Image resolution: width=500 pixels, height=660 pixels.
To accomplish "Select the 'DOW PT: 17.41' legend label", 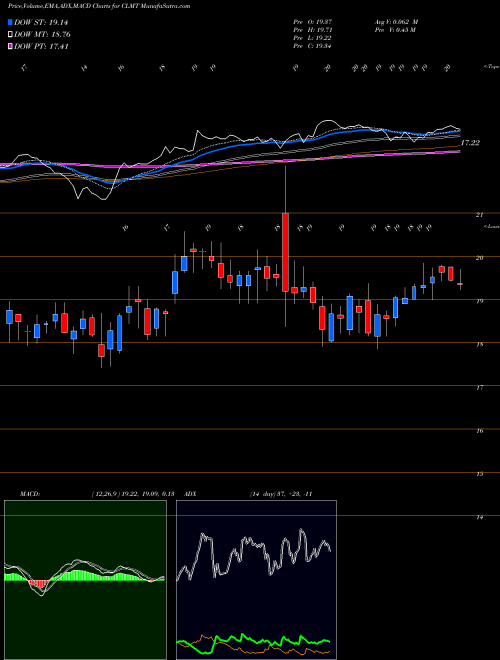I will pos(41,46).
